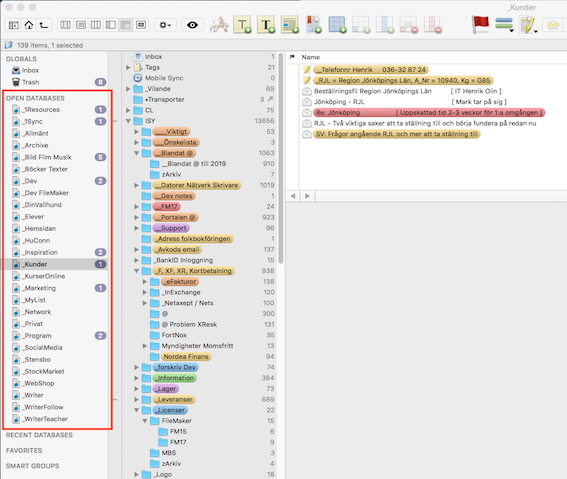567x479 pixels.
Task: Open the notepad pencil tool dropdown
Action: (x=528, y=25)
